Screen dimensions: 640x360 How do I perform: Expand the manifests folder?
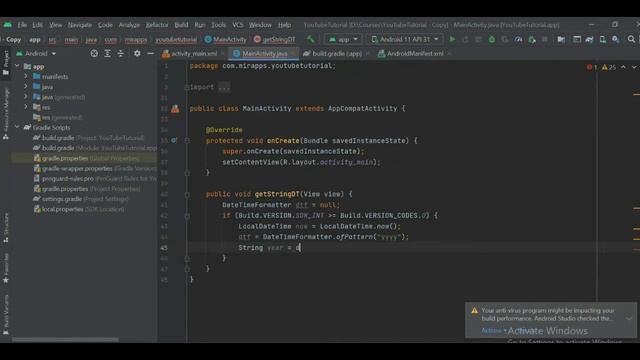(26, 76)
